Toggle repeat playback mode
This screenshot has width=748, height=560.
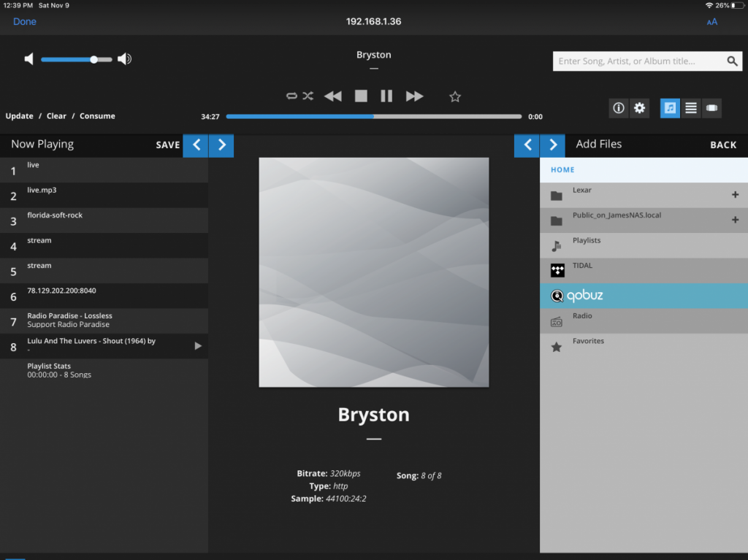point(291,96)
